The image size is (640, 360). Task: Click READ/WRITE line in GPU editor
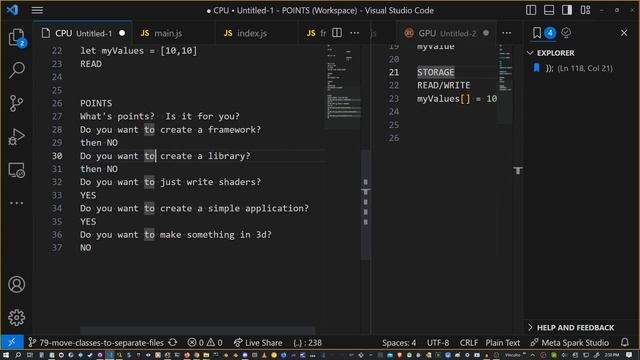[x=444, y=85]
